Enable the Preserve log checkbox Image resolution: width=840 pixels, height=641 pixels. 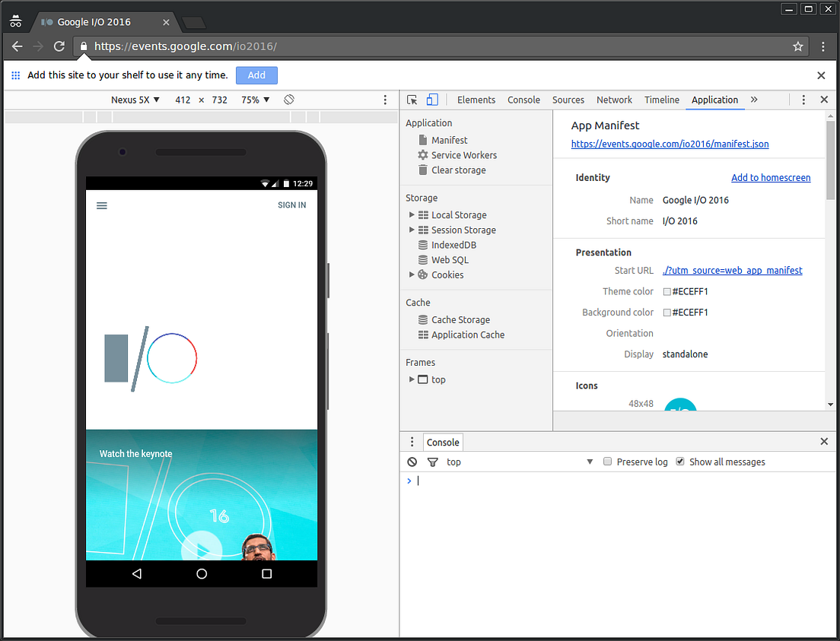(x=607, y=462)
